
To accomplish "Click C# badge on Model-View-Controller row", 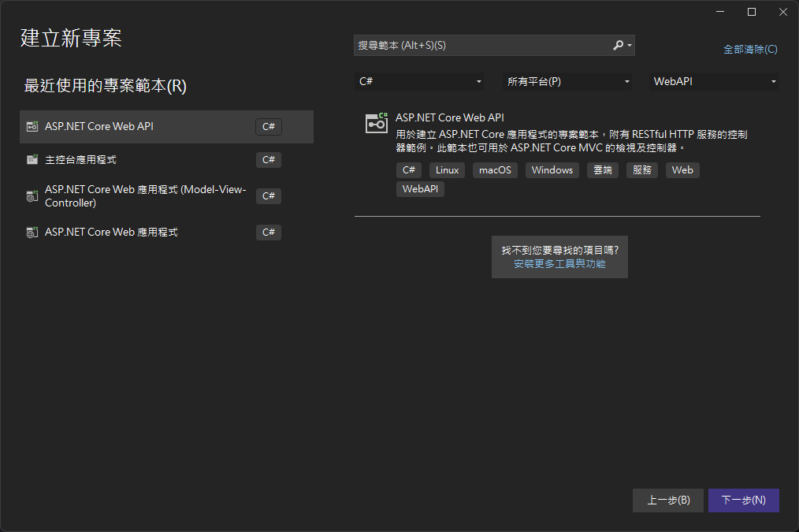I will (x=269, y=196).
